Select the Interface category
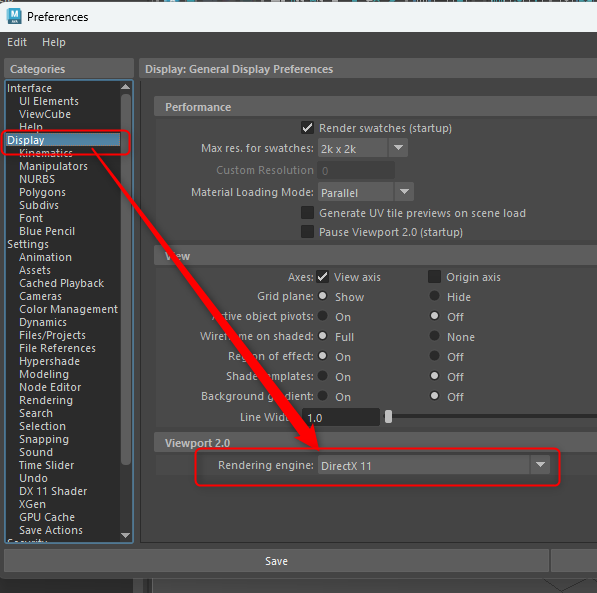 point(29,88)
